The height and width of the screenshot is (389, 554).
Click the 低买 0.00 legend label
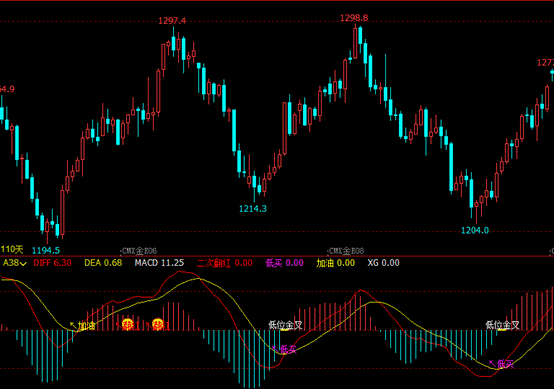(284, 263)
